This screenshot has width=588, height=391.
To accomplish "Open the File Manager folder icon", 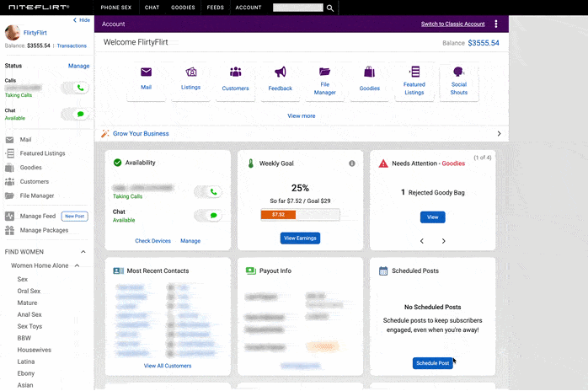I will tap(325, 72).
